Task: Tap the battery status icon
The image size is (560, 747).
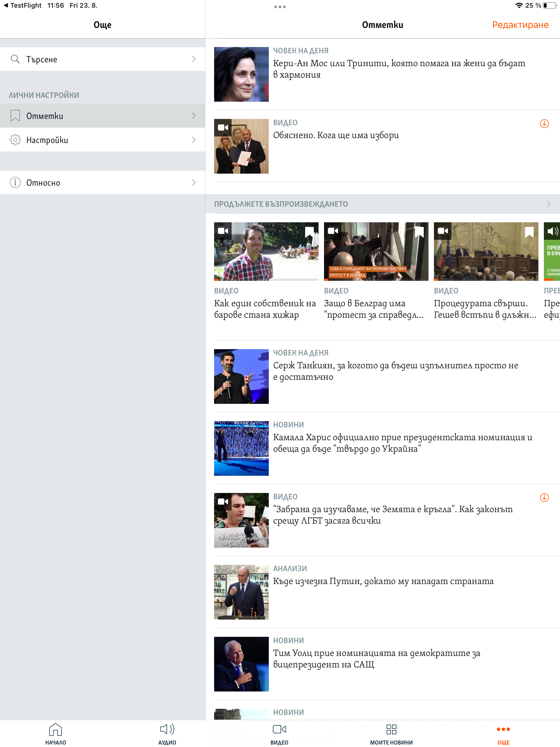Action: click(550, 5)
